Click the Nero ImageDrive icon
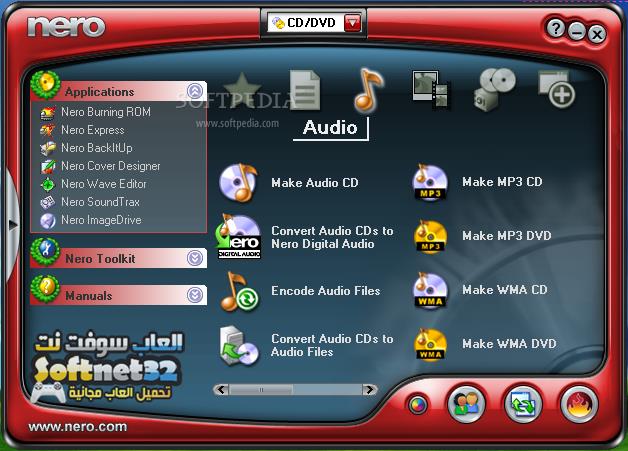 click(x=48, y=220)
